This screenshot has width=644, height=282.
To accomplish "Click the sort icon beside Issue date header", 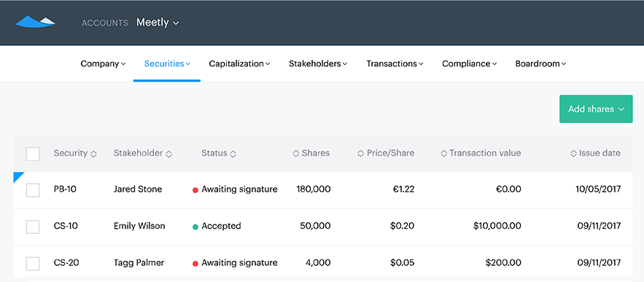I will [x=573, y=154].
